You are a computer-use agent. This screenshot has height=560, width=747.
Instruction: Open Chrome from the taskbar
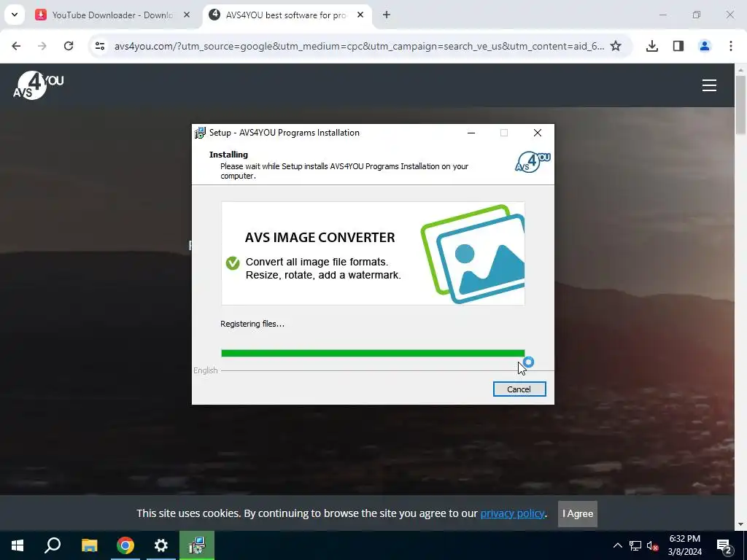tap(125, 545)
